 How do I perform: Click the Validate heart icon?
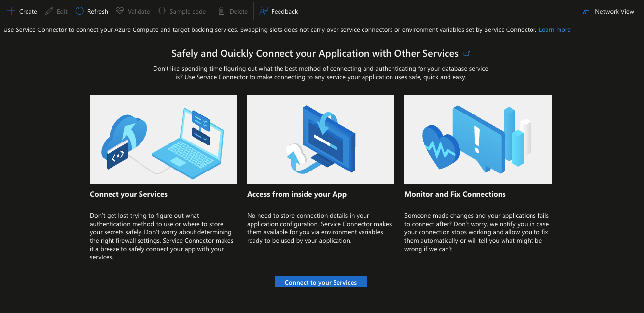click(120, 11)
